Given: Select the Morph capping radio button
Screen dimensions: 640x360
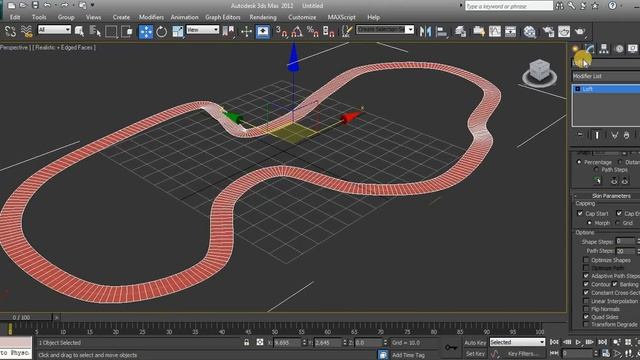Looking at the screenshot, I should [x=589, y=223].
